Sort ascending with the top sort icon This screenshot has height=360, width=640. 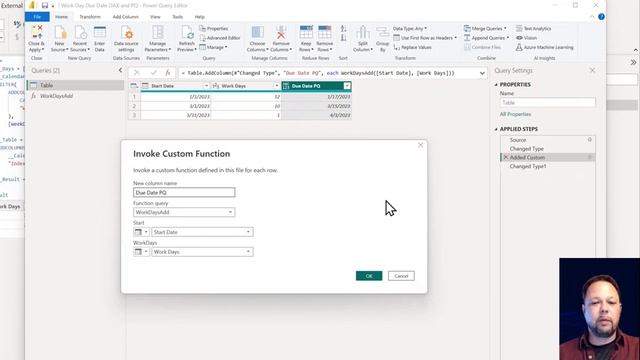coord(343,29)
